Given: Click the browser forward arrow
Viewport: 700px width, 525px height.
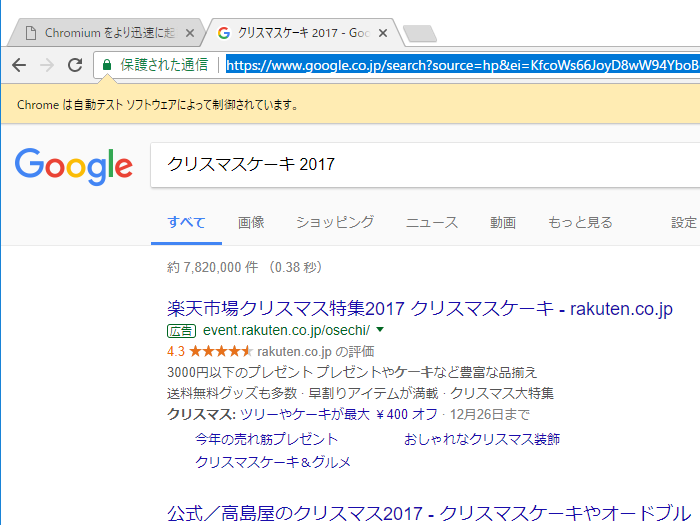Looking at the screenshot, I should 47,65.
